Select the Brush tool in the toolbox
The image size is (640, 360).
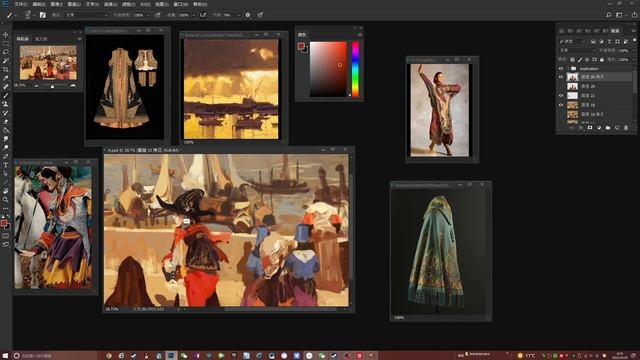click(x=6, y=95)
